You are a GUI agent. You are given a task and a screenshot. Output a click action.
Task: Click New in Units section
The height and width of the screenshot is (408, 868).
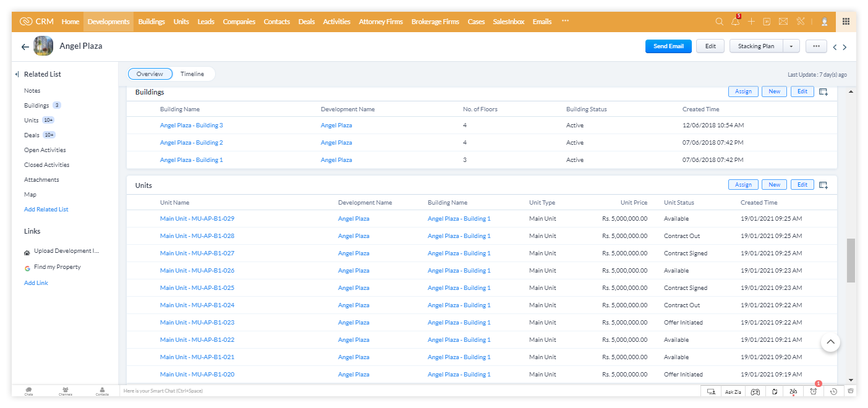click(775, 185)
